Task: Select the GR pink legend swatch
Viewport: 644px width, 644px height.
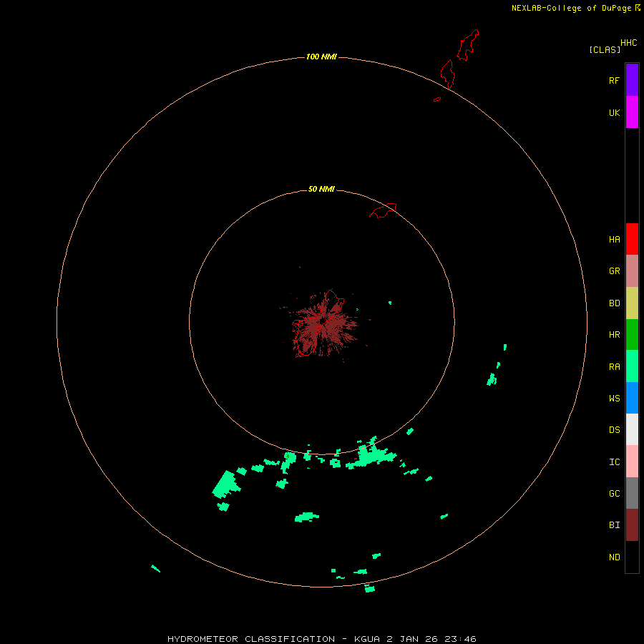Action: pos(632,271)
